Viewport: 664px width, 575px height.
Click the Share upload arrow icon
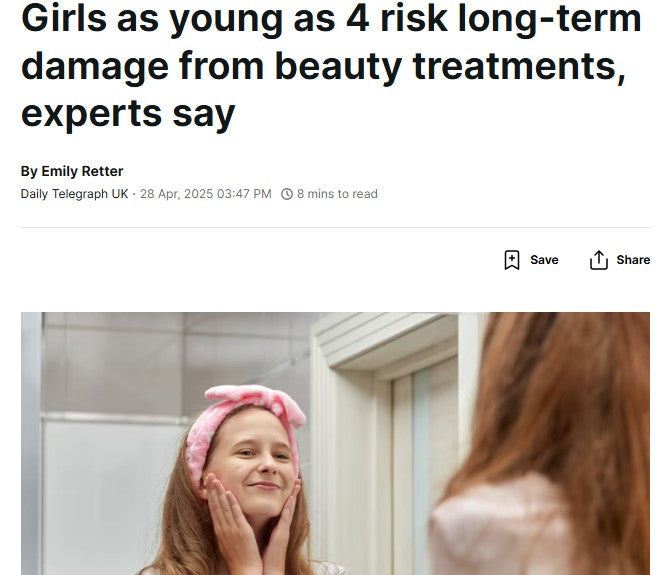tap(598, 260)
